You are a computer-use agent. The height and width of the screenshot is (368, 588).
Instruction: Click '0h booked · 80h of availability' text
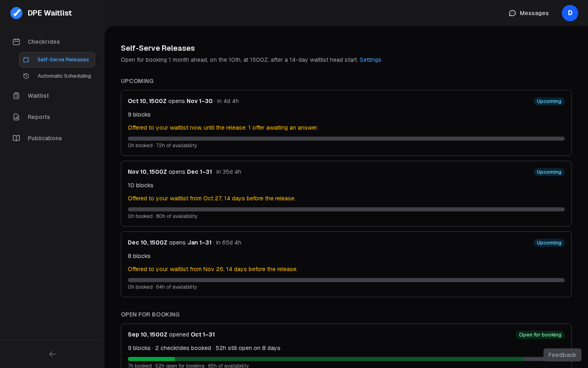pos(163,216)
